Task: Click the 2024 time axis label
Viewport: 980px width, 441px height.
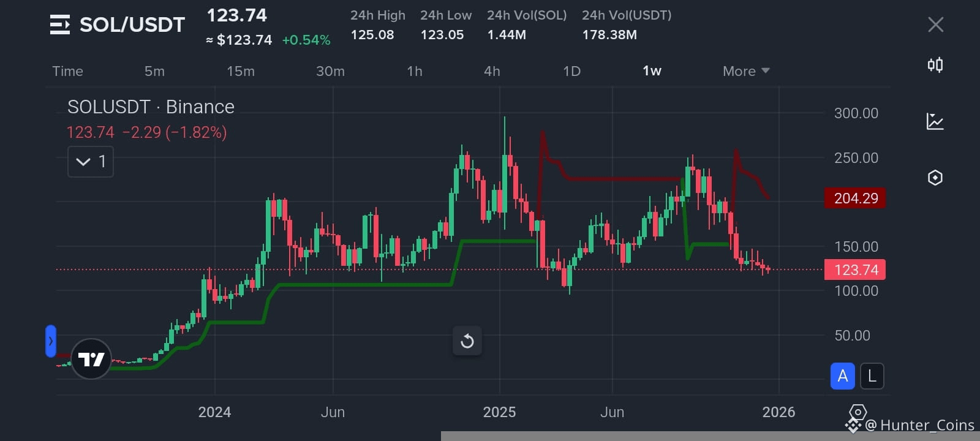Action: [x=214, y=412]
